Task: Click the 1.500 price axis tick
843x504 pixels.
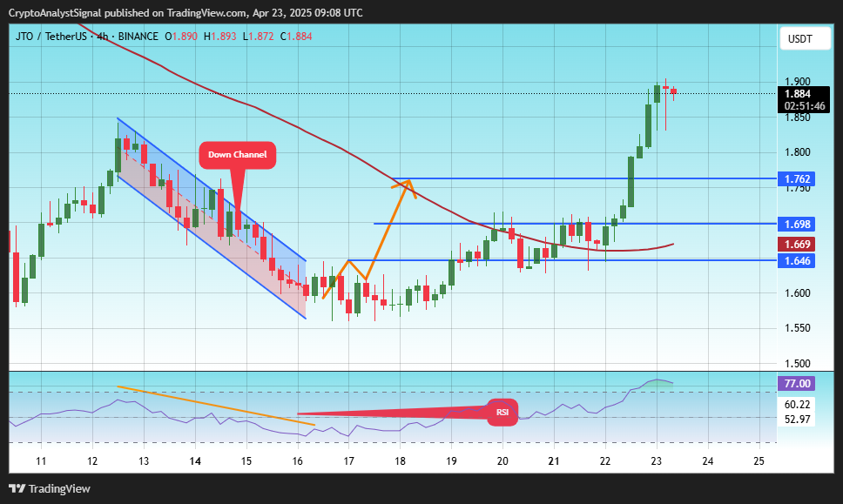Action: [798, 364]
